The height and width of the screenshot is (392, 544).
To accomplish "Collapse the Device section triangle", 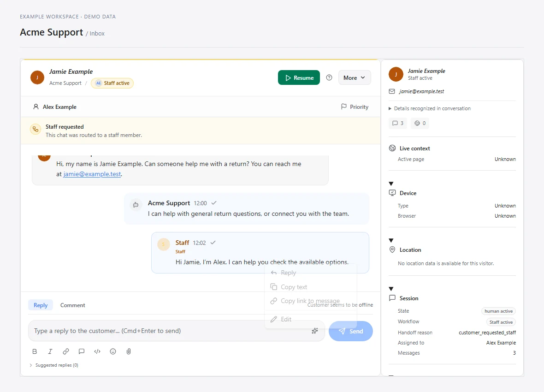I will tap(391, 184).
